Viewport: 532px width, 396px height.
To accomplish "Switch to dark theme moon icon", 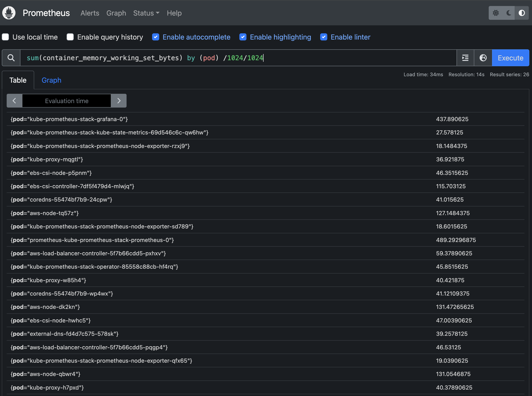I will coord(508,13).
